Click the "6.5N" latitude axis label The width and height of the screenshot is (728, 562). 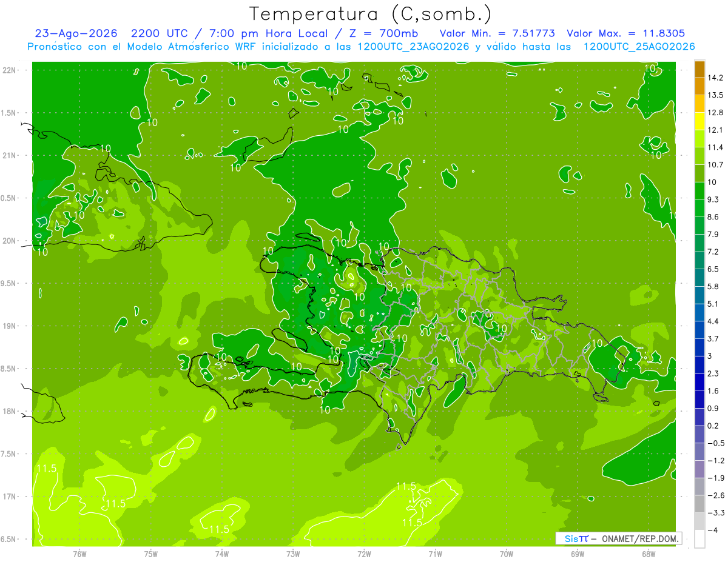10,539
